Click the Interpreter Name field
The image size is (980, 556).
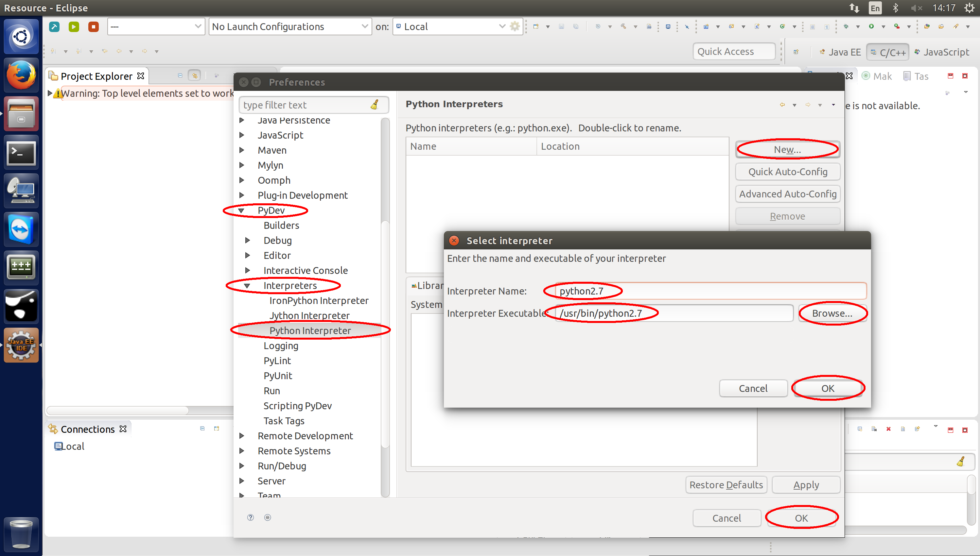711,291
